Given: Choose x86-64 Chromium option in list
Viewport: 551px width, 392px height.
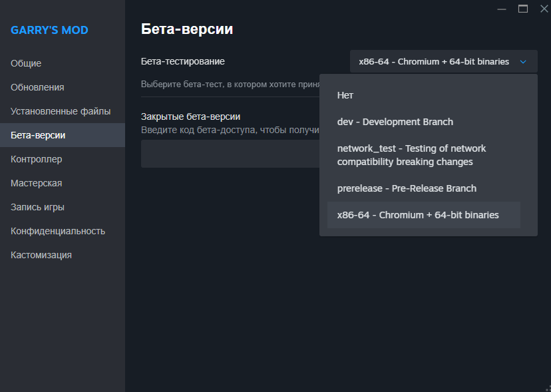Looking at the screenshot, I should click(418, 215).
